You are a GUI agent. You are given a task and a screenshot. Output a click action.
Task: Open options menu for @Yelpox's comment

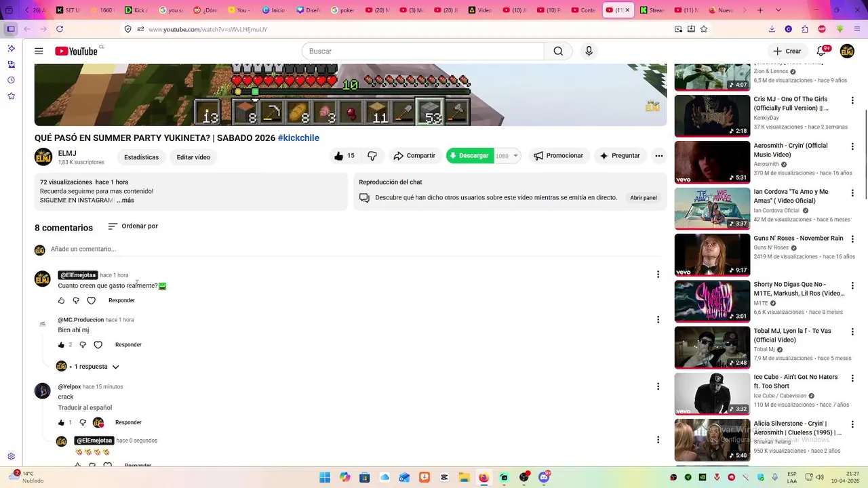click(x=657, y=386)
